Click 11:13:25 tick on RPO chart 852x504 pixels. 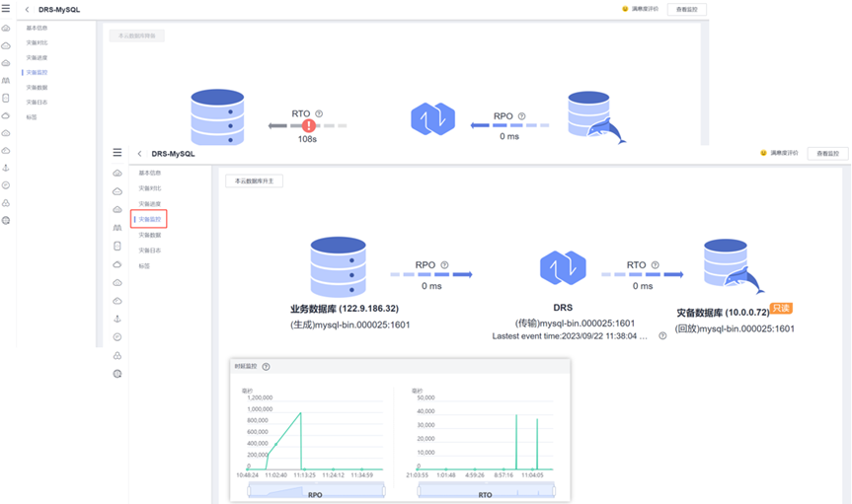click(x=304, y=475)
